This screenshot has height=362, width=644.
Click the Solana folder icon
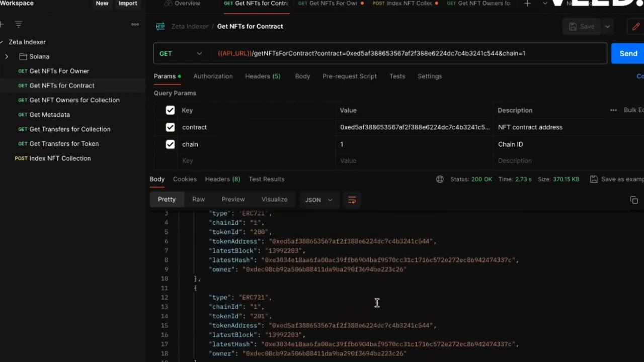point(23,57)
